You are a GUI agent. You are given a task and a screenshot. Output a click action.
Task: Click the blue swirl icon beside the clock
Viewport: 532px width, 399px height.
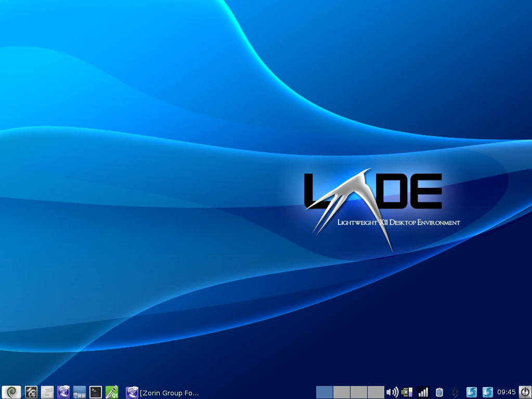coord(487,392)
